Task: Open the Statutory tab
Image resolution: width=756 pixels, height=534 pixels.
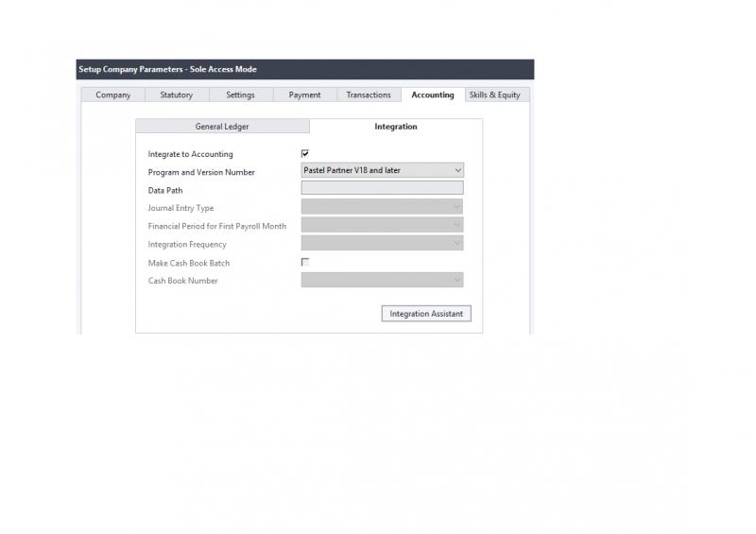Action: (x=176, y=95)
